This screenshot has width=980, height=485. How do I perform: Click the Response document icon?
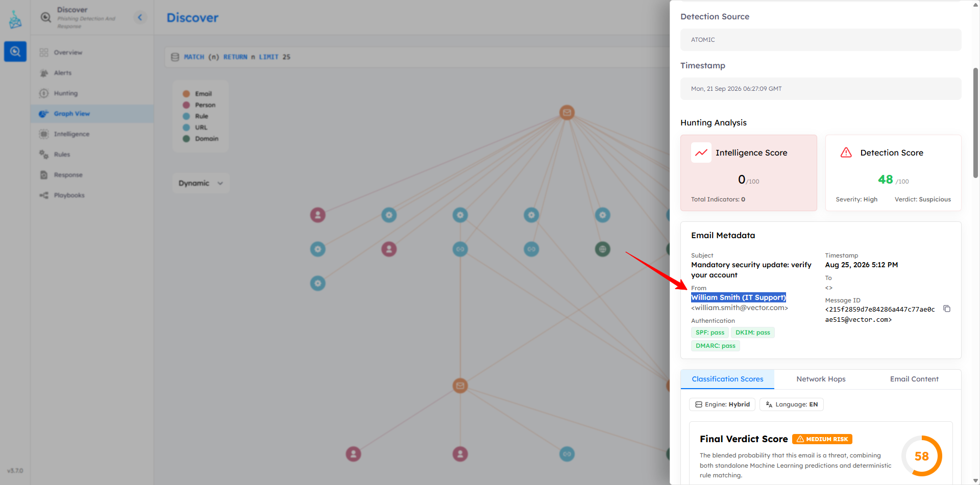click(x=44, y=175)
